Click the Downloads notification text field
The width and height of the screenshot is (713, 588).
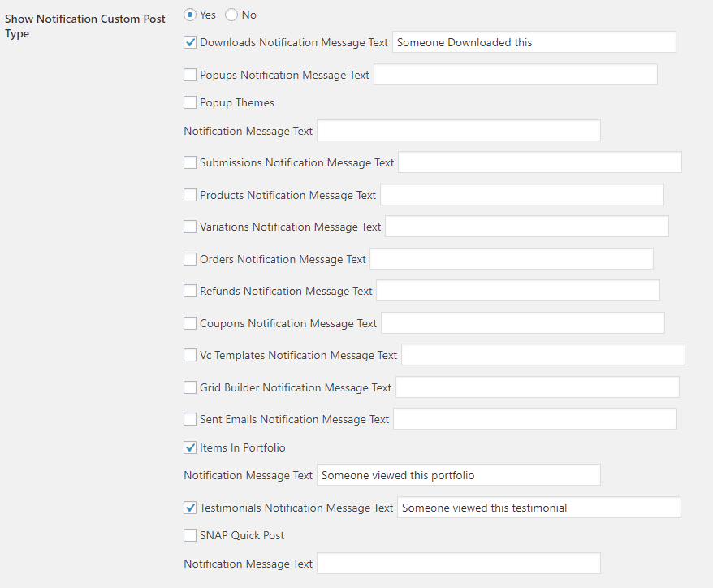[x=534, y=41]
